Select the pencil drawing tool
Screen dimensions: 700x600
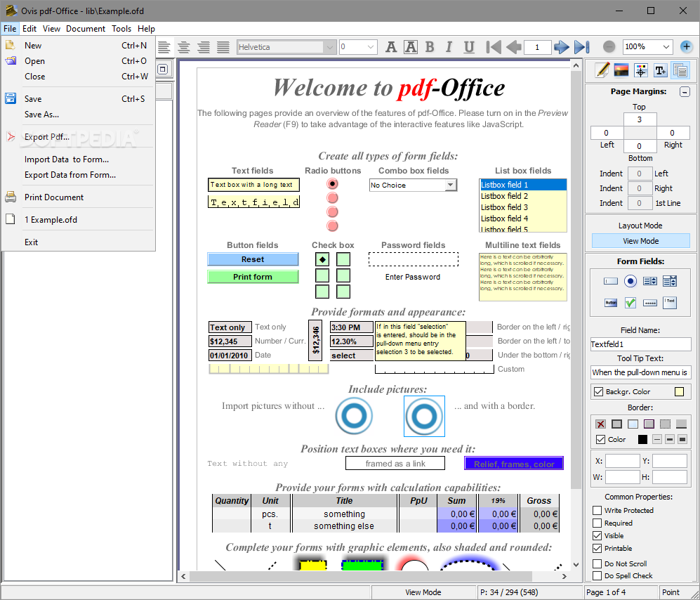point(602,70)
